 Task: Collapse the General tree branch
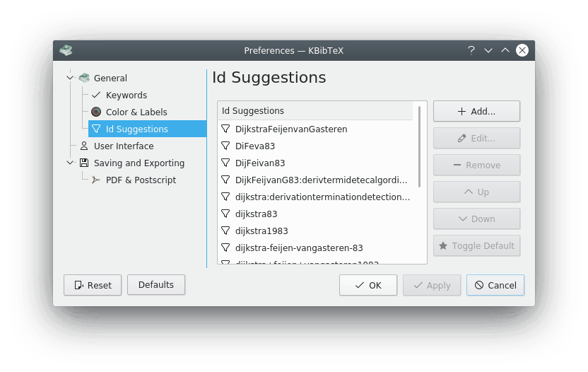(70, 78)
